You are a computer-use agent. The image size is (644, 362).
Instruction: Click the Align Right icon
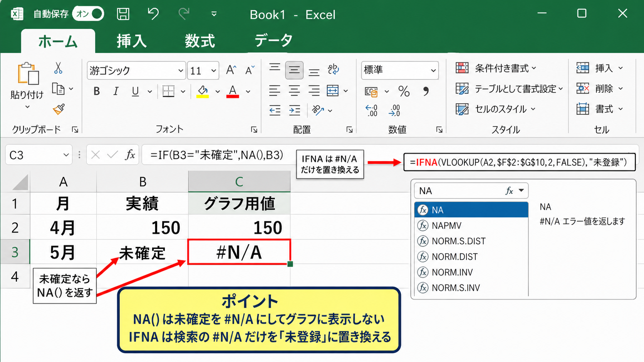(314, 91)
